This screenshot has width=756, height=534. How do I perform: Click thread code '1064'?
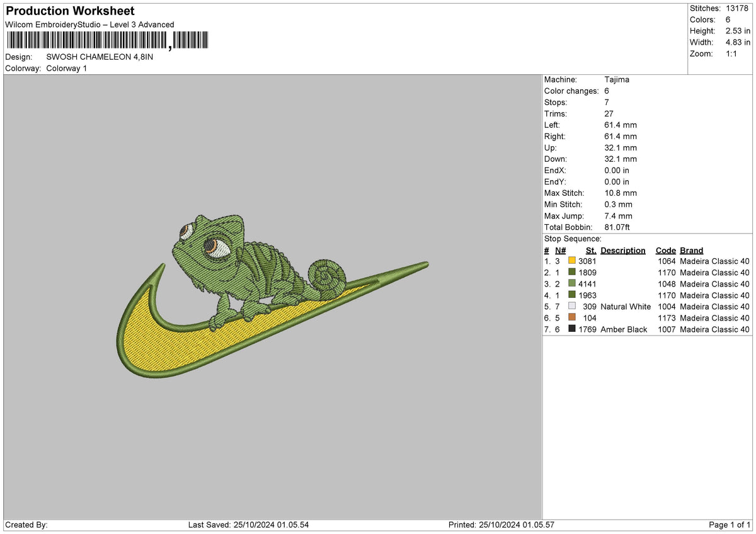[x=666, y=261]
